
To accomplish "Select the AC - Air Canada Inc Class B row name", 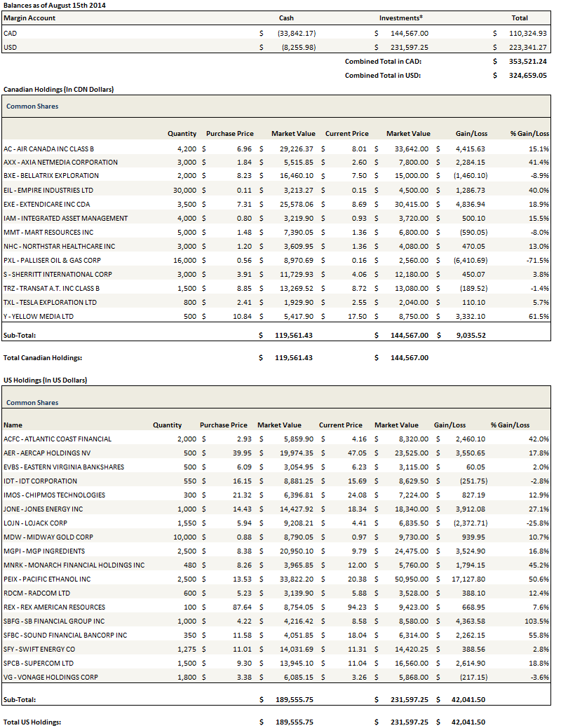I will tap(48, 149).
